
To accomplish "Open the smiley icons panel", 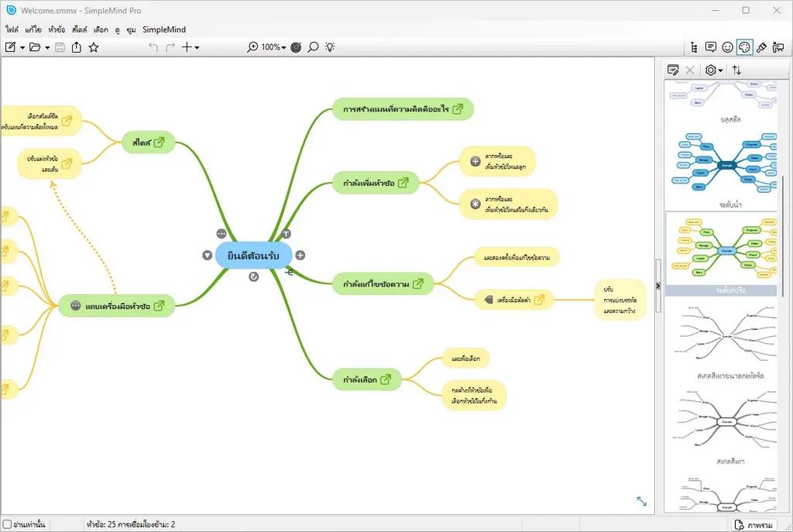I will coord(727,47).
